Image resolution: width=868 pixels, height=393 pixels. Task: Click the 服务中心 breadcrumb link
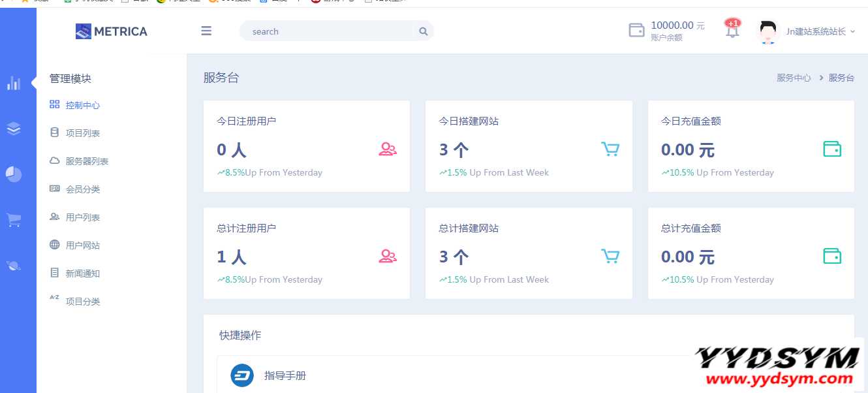click(794, 78)
